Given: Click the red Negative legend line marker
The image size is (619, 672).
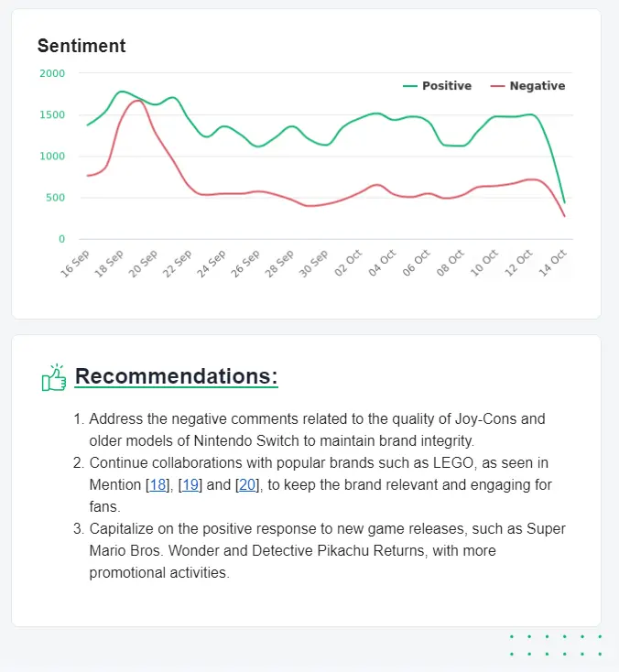Looking at the screenshot, I should point(498,86).
